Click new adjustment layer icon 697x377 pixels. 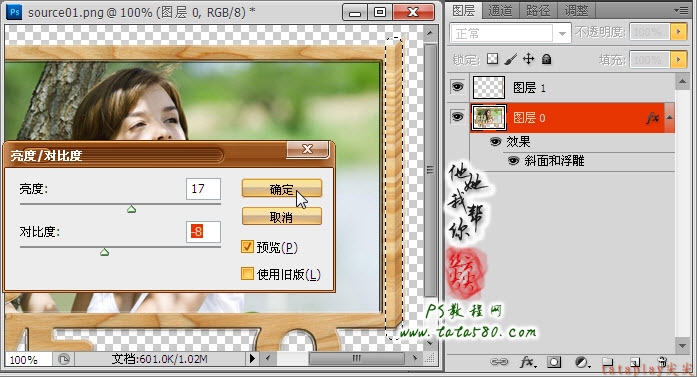(x=582, y=362)
